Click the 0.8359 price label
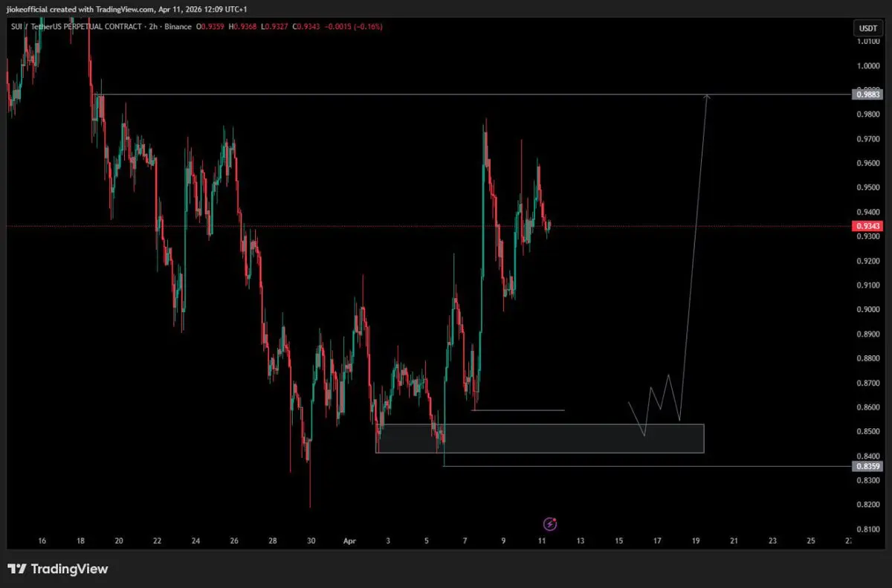The height and width of the screenshot is (588, 892). (x=867, y=466)
